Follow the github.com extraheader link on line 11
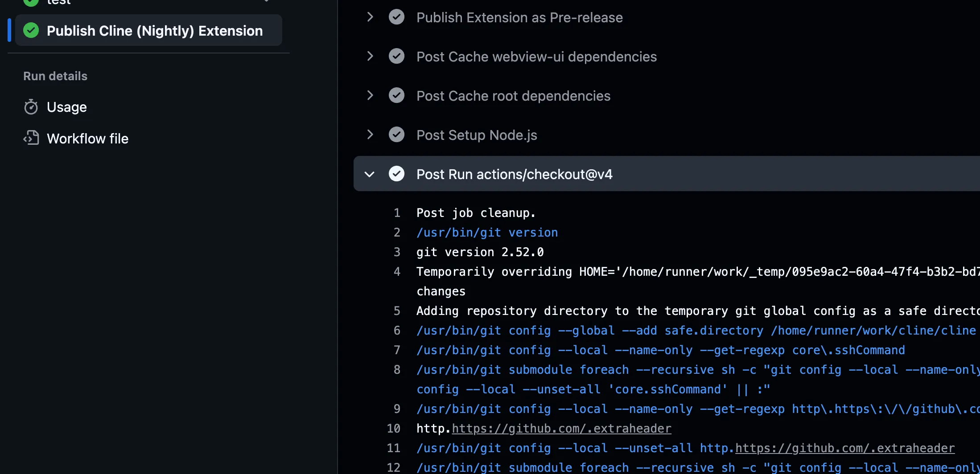 coord(844,448)
